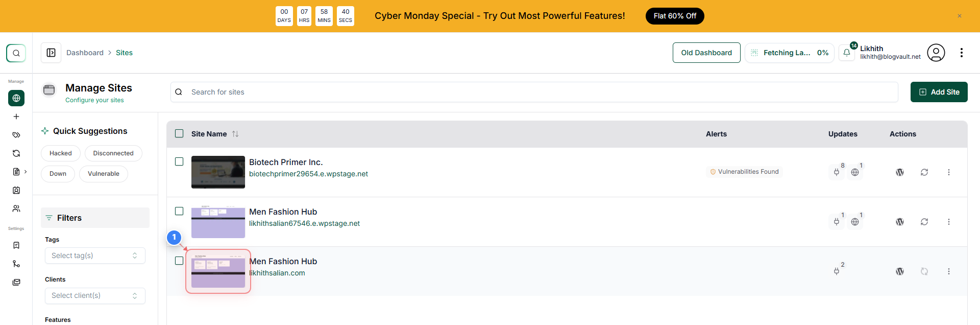This screenshot has height=325, width=980.
Task: Open the notifications bell icon
Action: (847, 53)
